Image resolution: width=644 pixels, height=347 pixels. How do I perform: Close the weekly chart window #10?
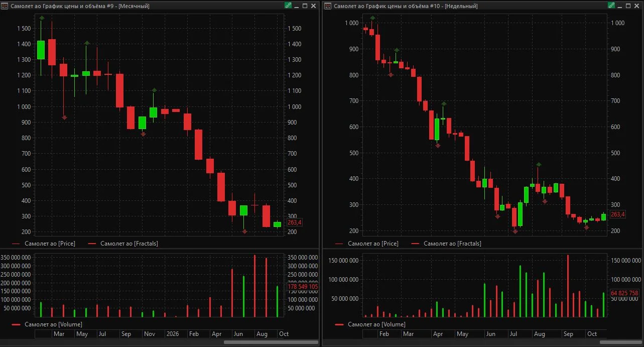pos(636,6)
